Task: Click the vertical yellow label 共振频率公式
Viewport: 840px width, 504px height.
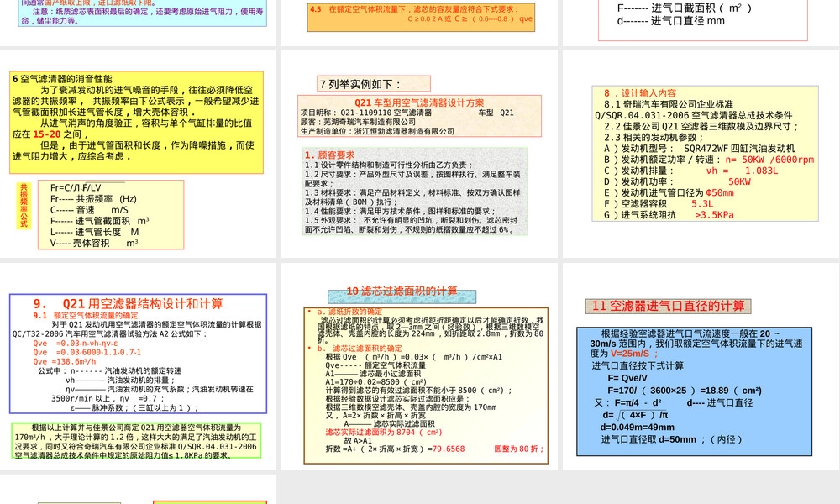Action: pyautogui.click(x=24, y=206)
